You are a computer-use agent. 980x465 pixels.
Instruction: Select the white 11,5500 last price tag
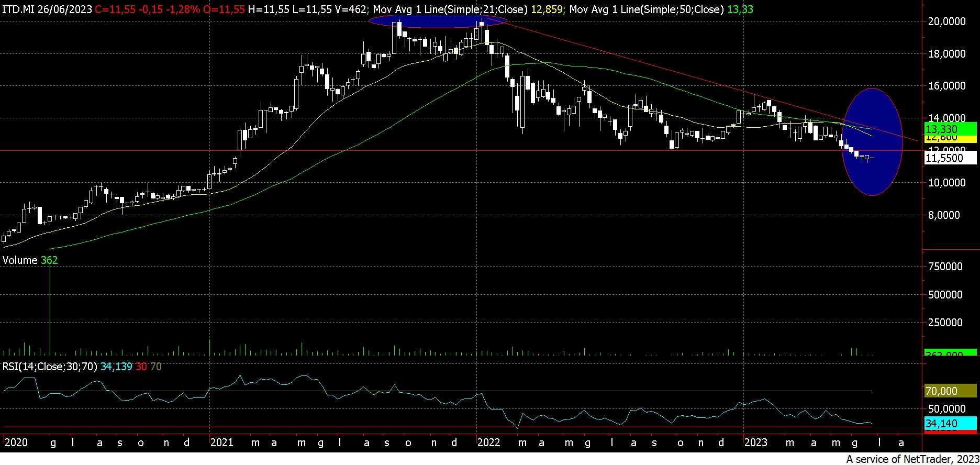tap(951, 158)
